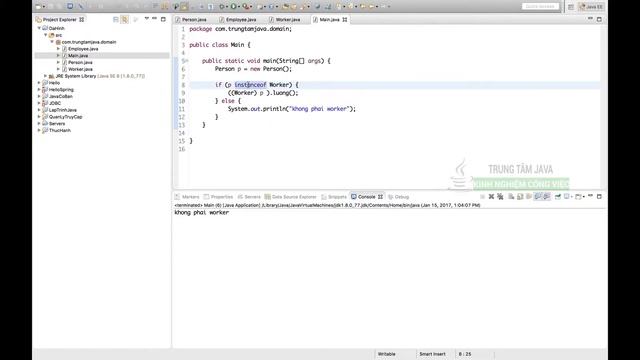Collapse the main method fold marker

pyautogui.click(x=187, y=61)
